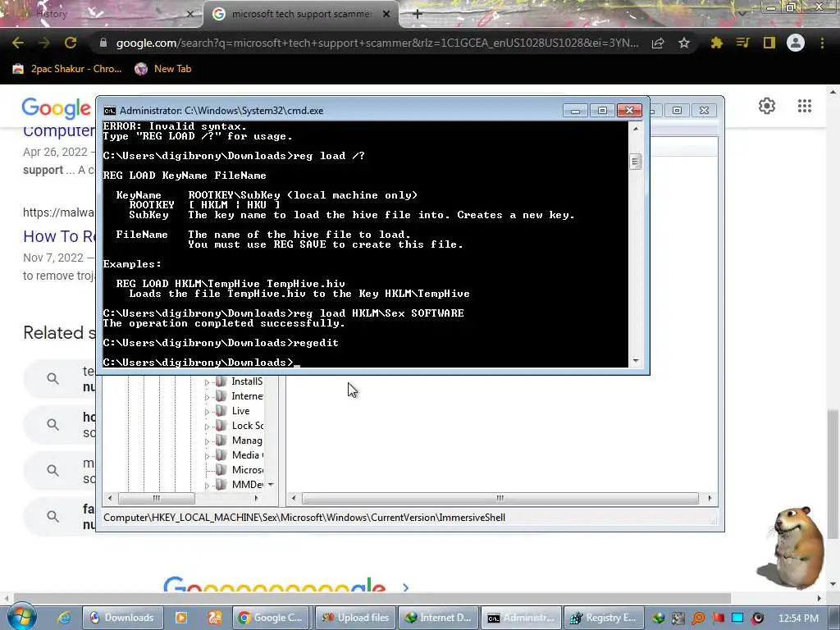Switch to Upload files taskbar button
The height and width of the screenshot is (630, 840).
coord(356,618)
